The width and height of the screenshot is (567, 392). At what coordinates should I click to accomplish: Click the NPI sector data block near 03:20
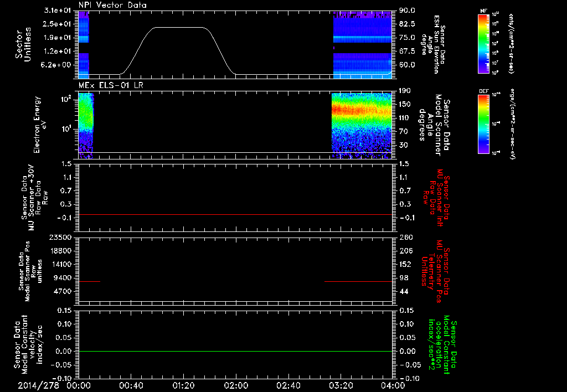coord(362,44)
